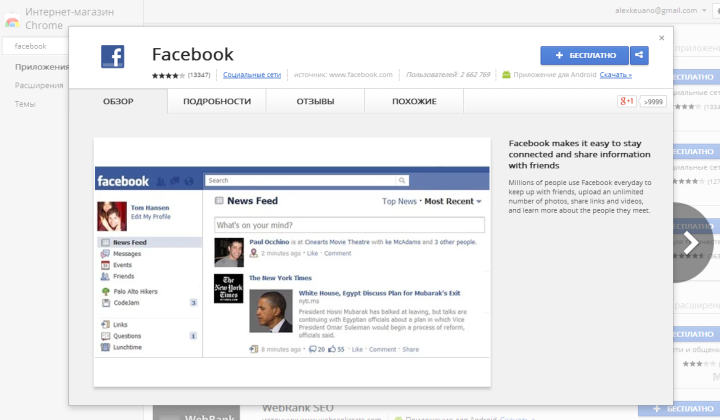Click the share icon button
This screenshot has height=420, width=720.
[639, 55]
